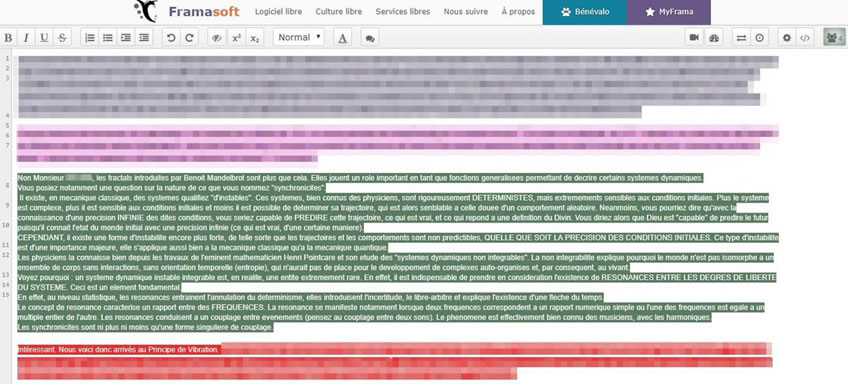Expand the Logiciel libre menu

(x=279, y=12)
